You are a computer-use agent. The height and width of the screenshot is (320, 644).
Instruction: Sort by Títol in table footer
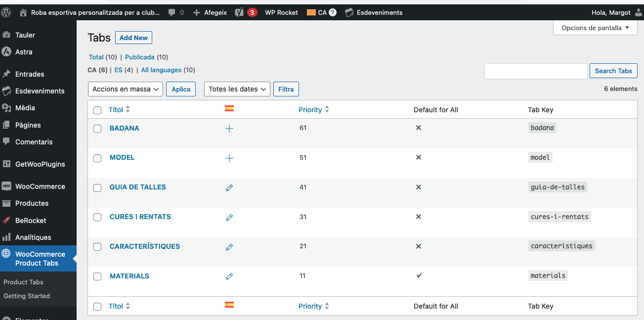click(119, 306)
